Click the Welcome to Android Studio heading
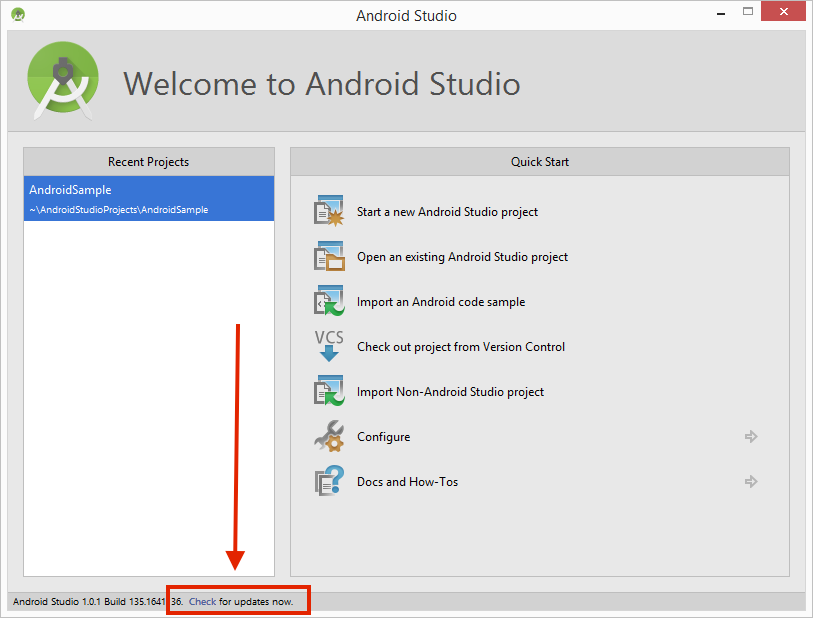 (321, 83)
